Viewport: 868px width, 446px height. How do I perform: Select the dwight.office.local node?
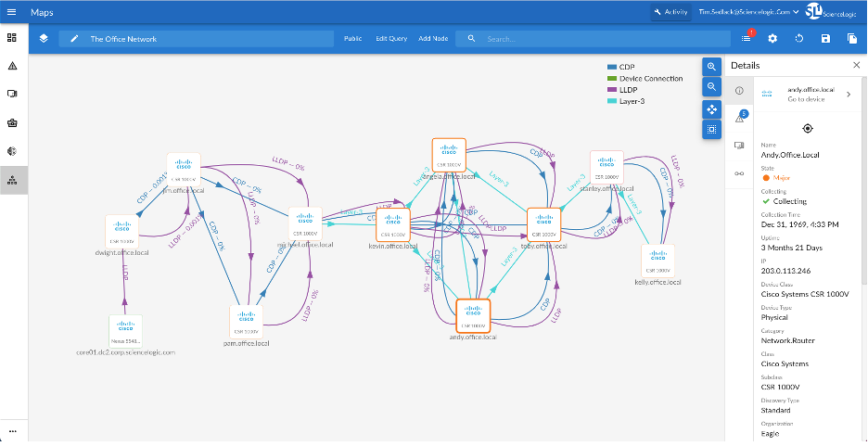point(121,232)
